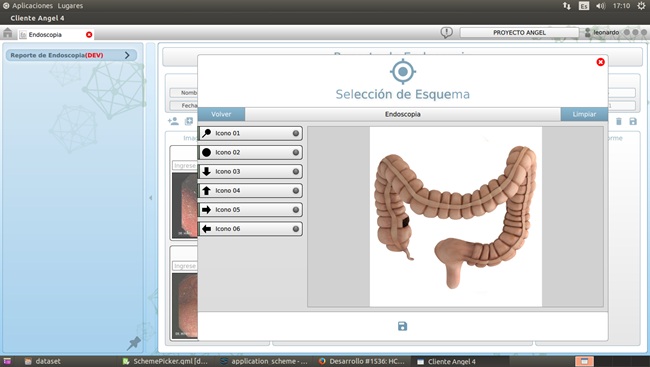Click the second Ingrese text field
The width and height of the screenshot is (650, 367).
185,266
